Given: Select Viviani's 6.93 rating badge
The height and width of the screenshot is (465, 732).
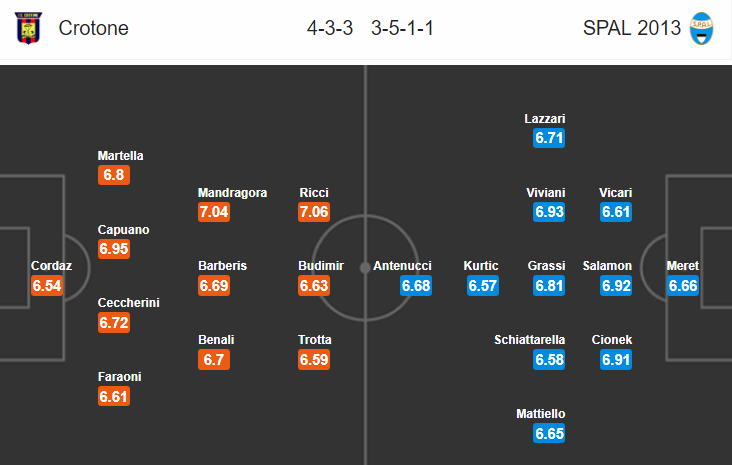Looking at the screenshot, I should click(549, 212).
